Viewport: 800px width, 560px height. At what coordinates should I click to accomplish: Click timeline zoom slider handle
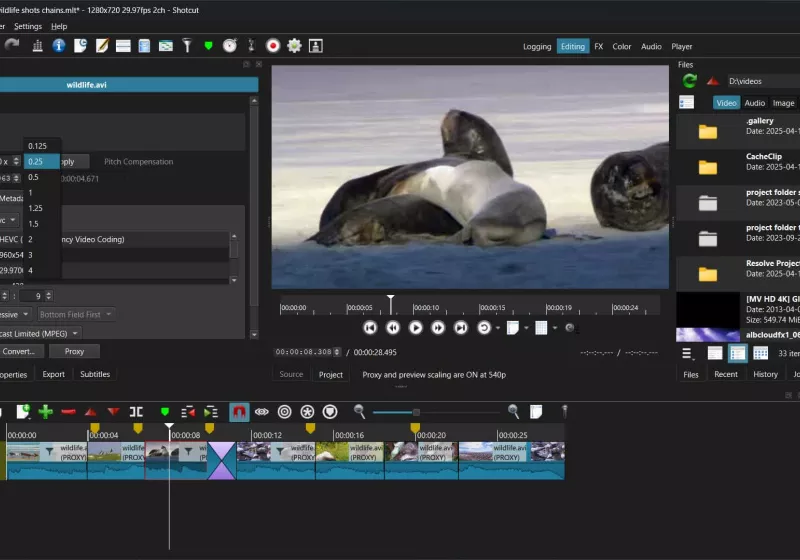[416, 412]
